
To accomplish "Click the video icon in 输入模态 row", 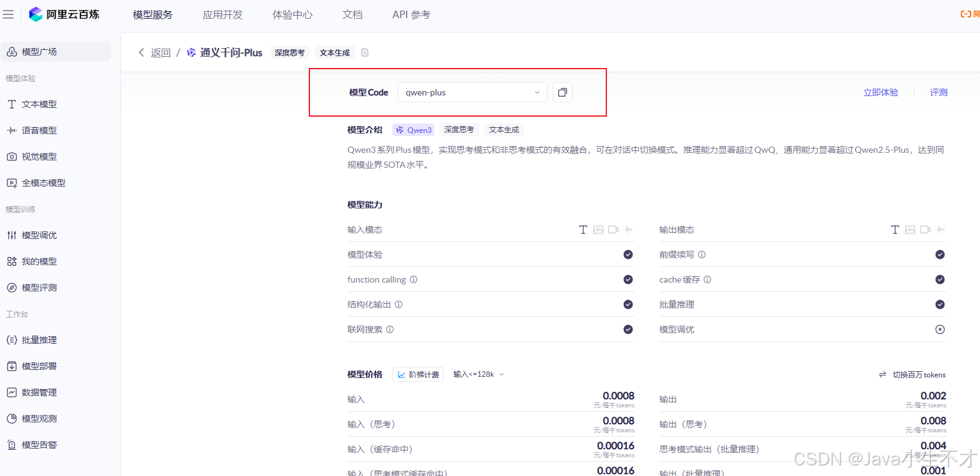I will 613,230.
